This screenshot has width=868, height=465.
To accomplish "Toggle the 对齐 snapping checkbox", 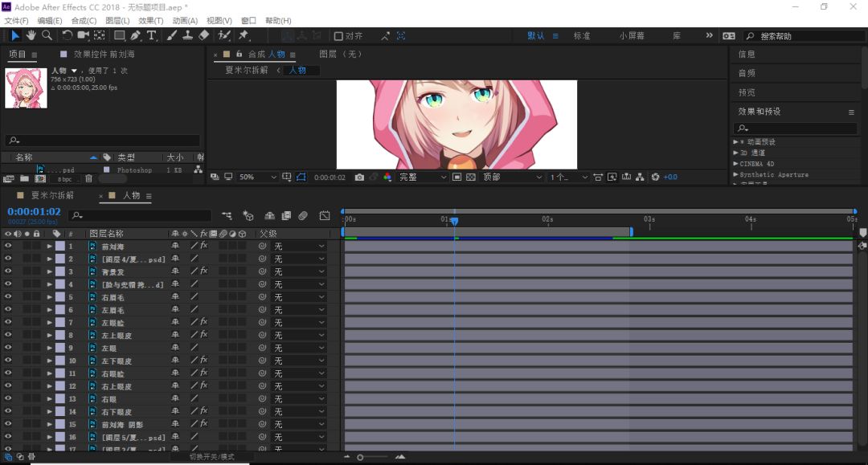I will tap(338, 36).
